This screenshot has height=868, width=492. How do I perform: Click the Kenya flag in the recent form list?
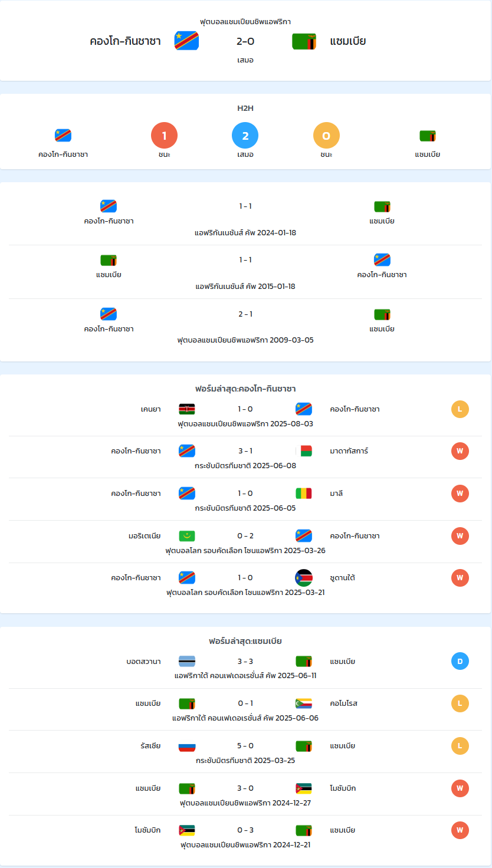pos(187,409)
